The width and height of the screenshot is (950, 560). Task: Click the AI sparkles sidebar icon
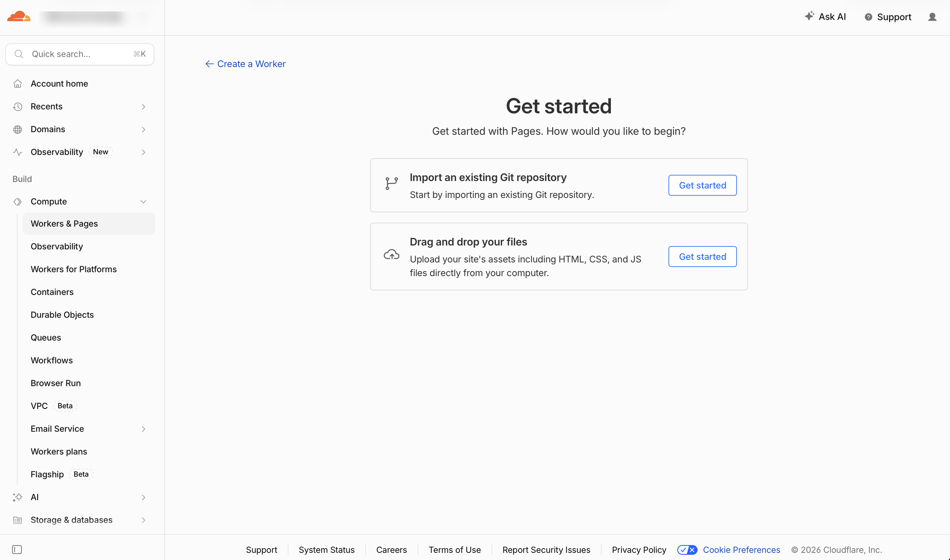point(17,497)
